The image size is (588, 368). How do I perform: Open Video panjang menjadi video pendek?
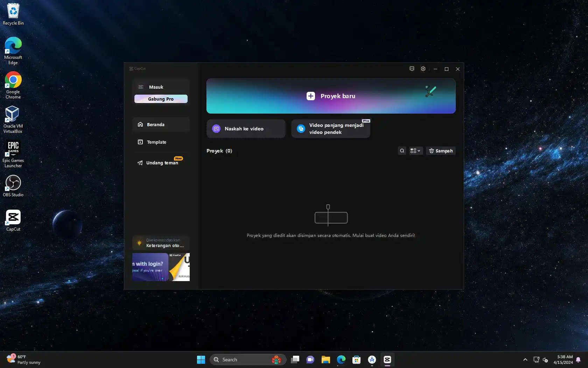(331, 129)
